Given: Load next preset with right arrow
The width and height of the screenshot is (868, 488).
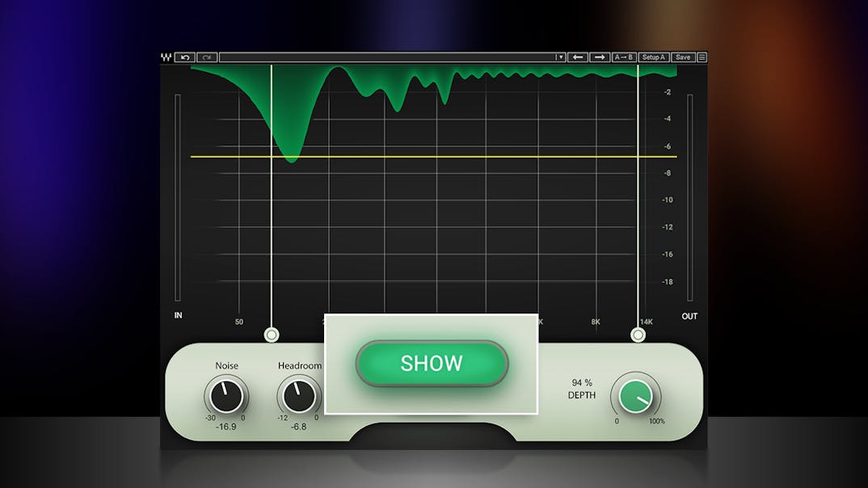Looking at the screenshot, I should click(599, 57).
